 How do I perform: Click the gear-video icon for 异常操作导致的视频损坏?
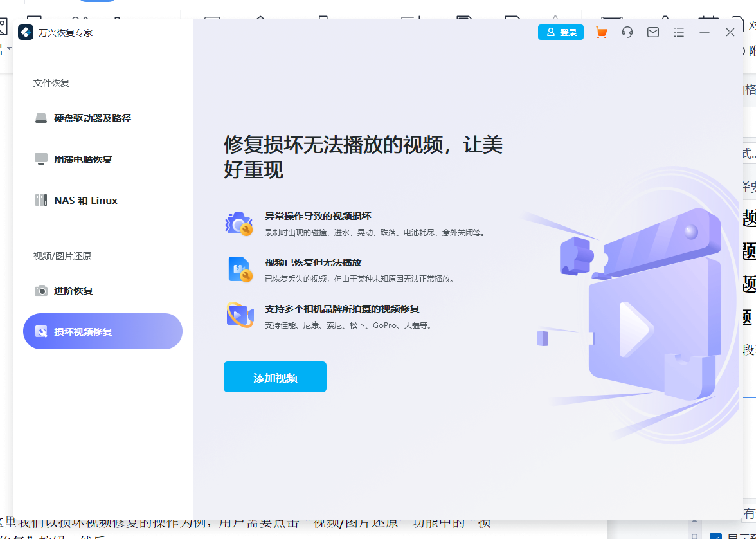(x=239, y=224)
